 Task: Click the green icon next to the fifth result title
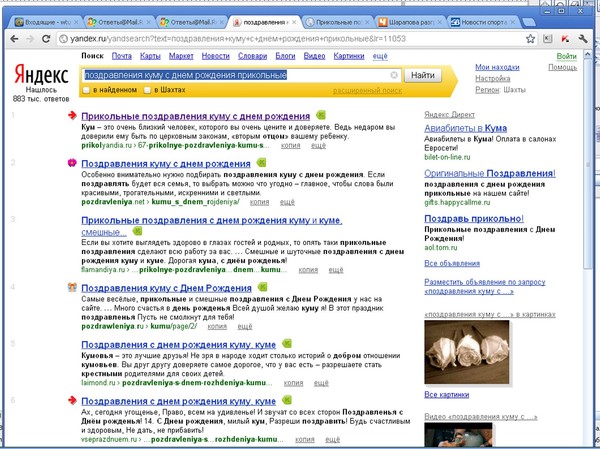pyautogui.click(x=287, y=343)
